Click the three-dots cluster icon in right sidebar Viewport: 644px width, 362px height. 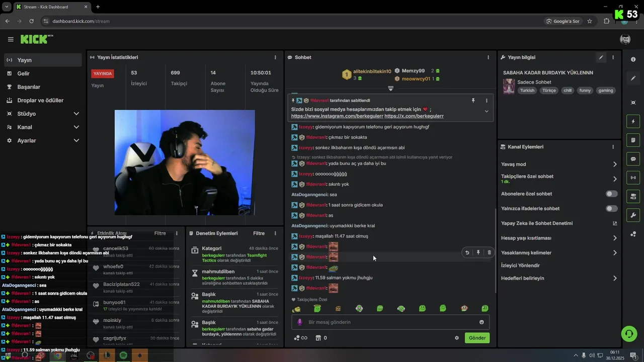coord(633,234)
